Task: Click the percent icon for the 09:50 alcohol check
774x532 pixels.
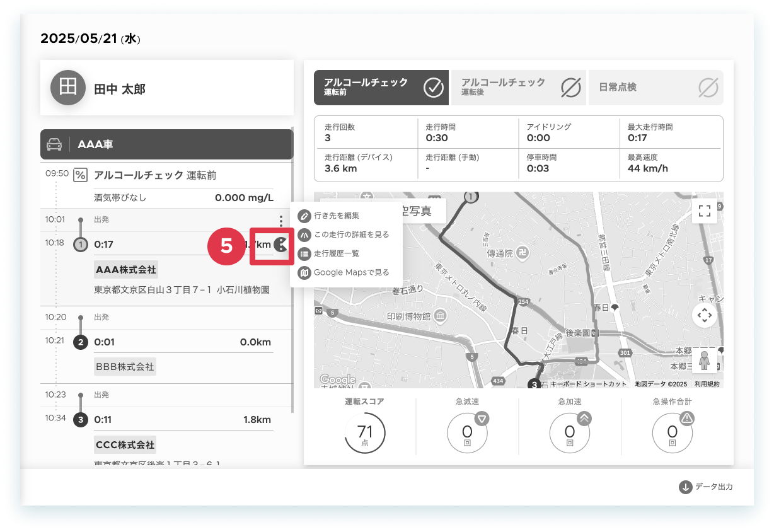Action: [x=81, y=175]
